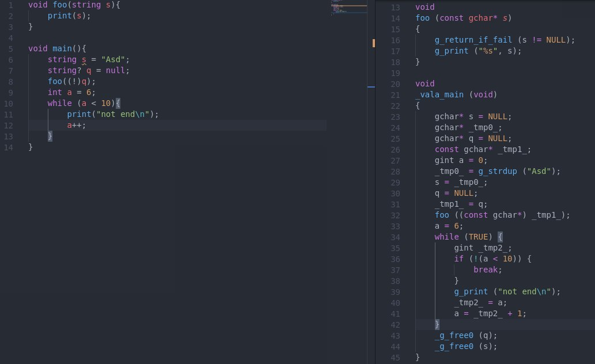Click the 'gchar* _tmp0_;' declaration

pos(468,128)
